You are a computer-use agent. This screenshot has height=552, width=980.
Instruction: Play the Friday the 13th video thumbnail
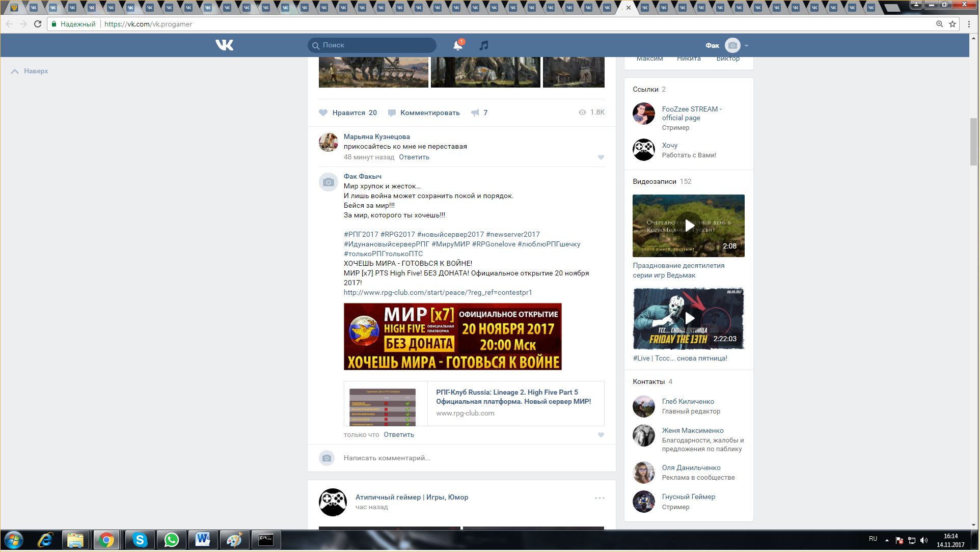coord(688,319)
